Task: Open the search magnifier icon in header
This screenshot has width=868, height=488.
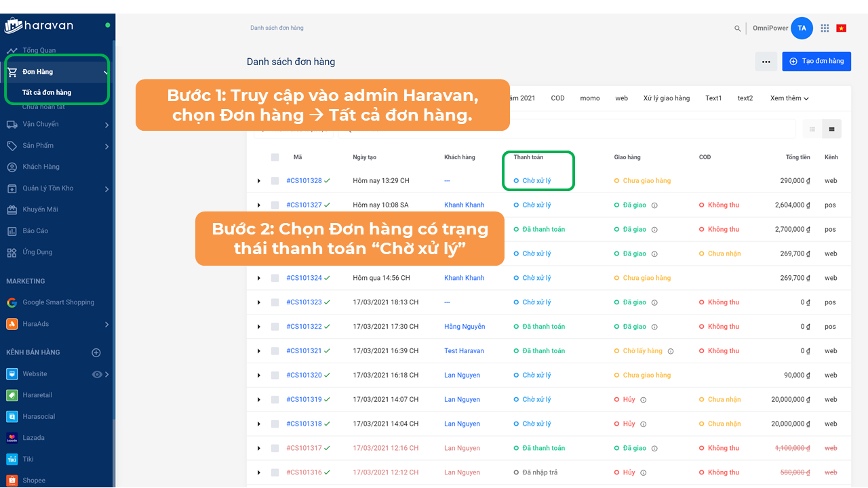Action: [x=738, y=28]
